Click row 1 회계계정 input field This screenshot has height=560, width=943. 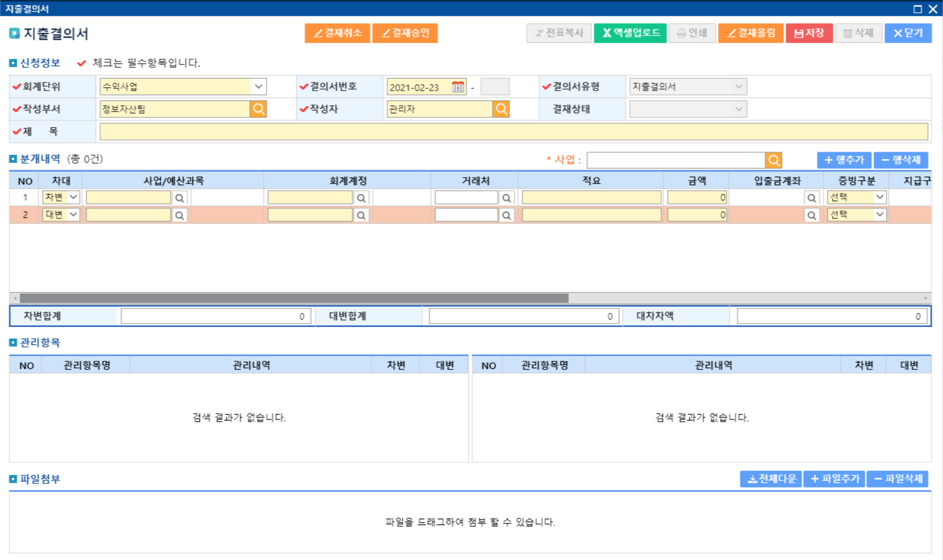click(x=310, y=198)
